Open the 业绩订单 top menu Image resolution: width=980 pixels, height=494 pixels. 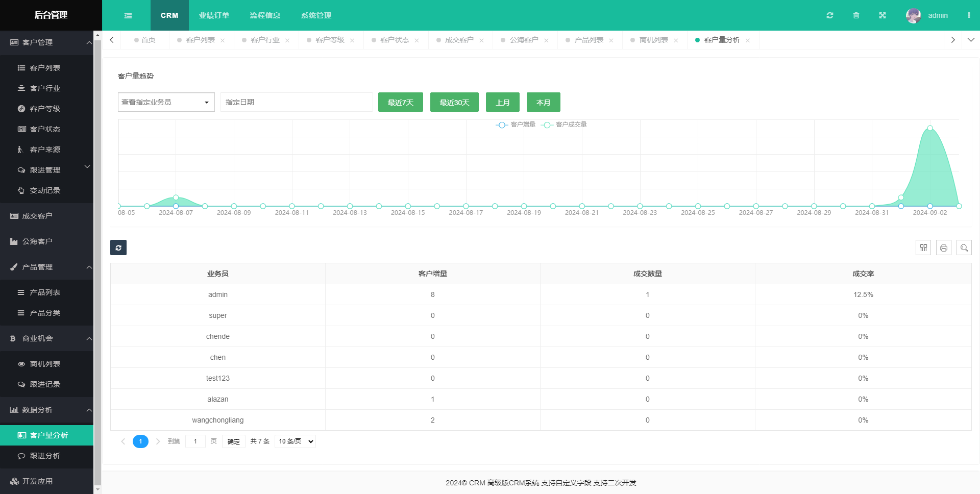214,15
